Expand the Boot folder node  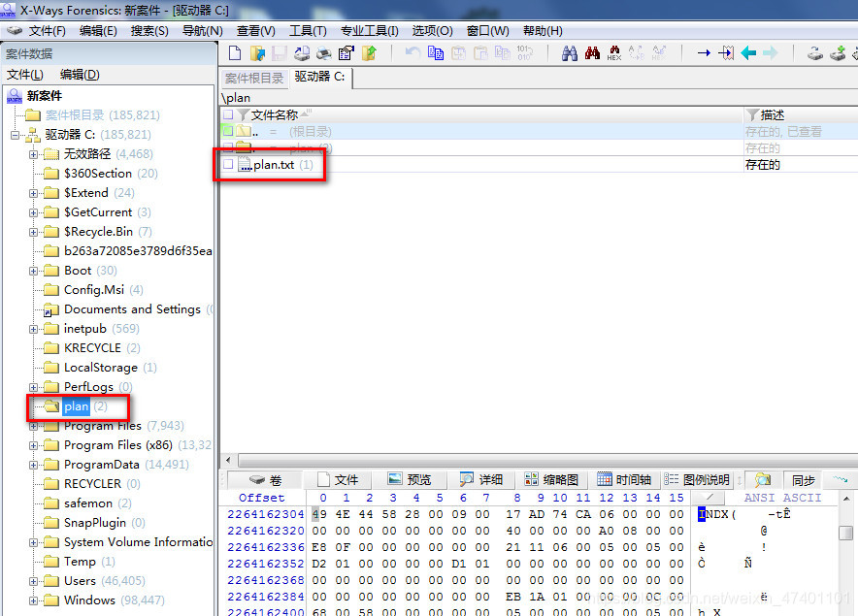click(33, 271)
